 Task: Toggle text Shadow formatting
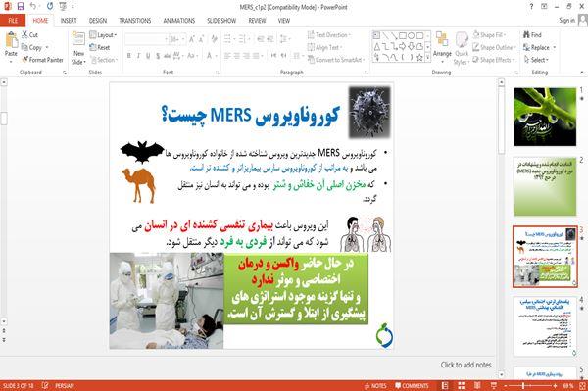point(158,56)
